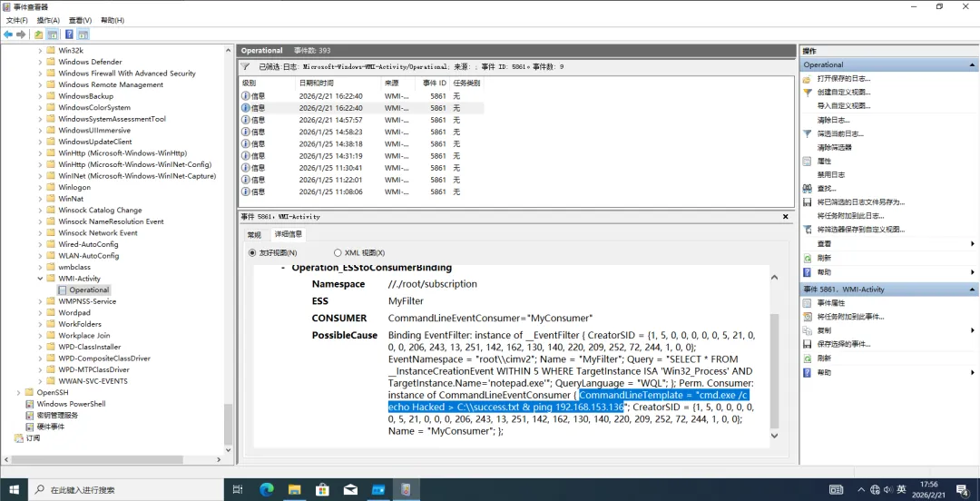This screenshot has height=501, width=980.
Task: Toggle the action pane toolbar icon
Action: pos(83,34)
